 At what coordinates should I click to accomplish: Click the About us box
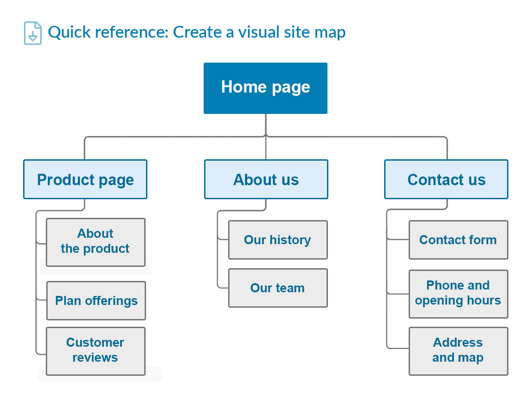click(266, 179)
